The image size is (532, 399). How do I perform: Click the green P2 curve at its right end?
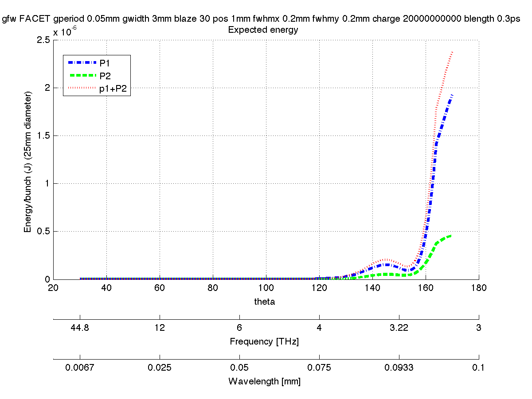click(x=450, y=236)
